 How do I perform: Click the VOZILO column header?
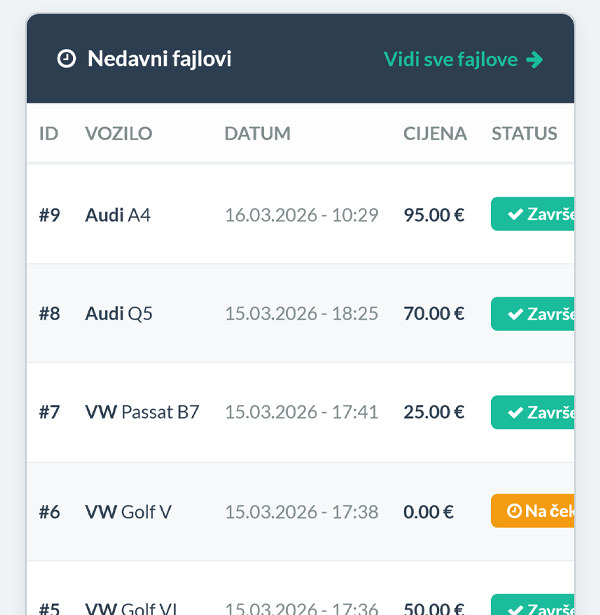(119, 133)
